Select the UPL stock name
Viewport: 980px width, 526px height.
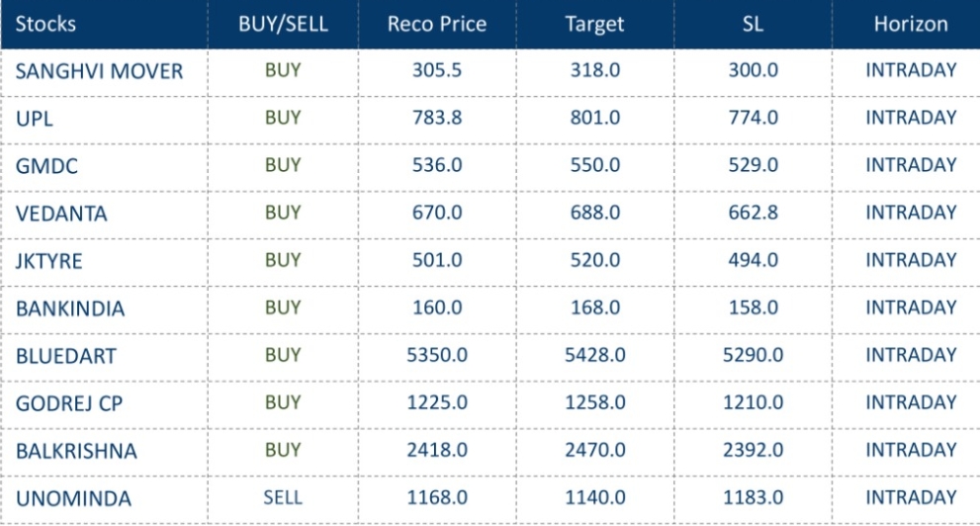pos(33,119)
